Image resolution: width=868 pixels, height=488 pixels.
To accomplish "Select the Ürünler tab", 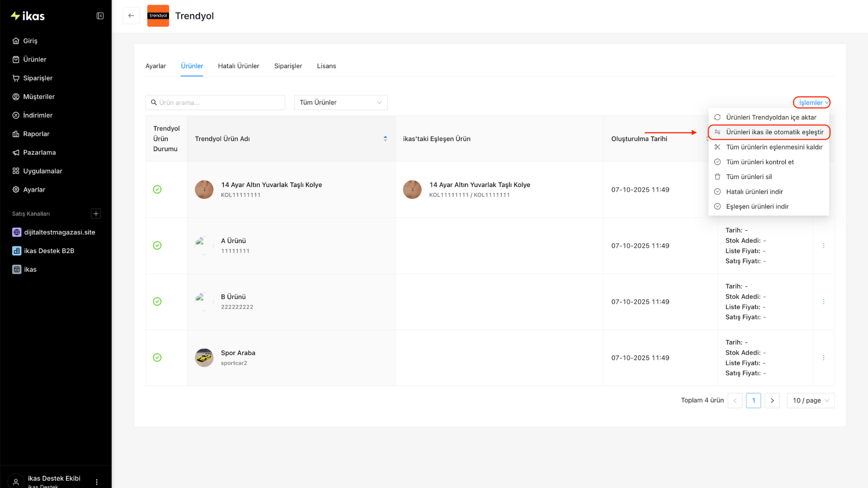I will point(192,66).
